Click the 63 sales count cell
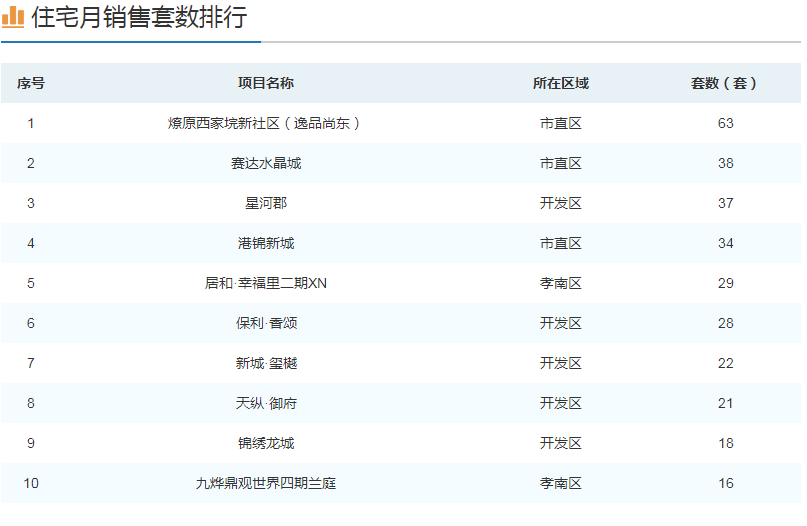 [x=725, y=123]
